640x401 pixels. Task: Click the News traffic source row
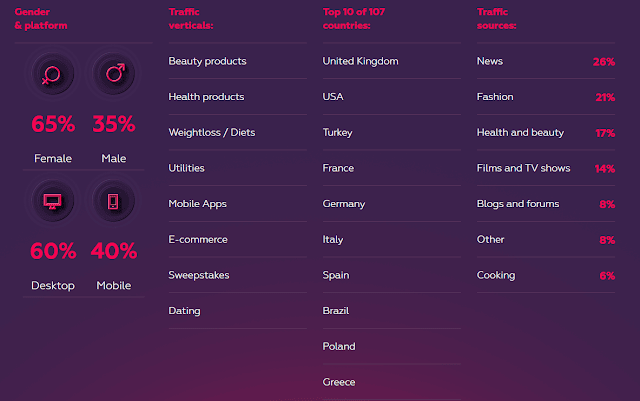click(546, 61)
